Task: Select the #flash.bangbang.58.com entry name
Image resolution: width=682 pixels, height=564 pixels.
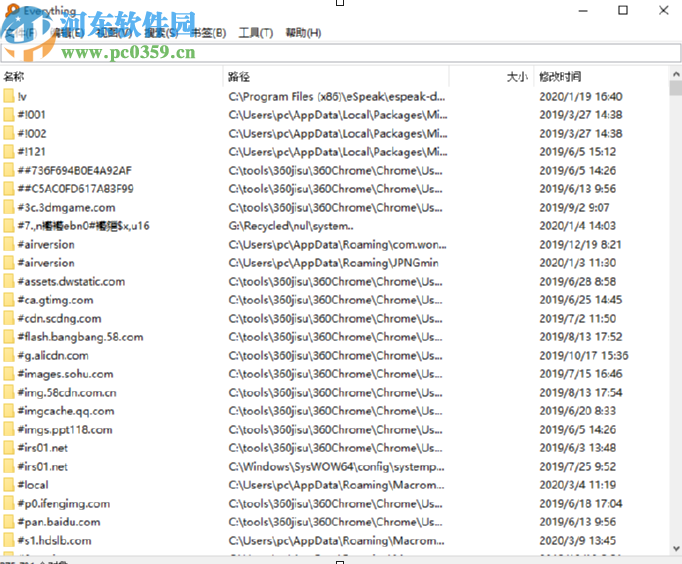Action: 80,337
